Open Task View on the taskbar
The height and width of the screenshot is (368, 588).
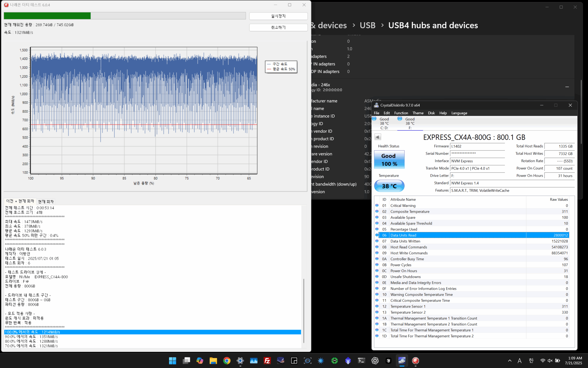coord(186,360)
